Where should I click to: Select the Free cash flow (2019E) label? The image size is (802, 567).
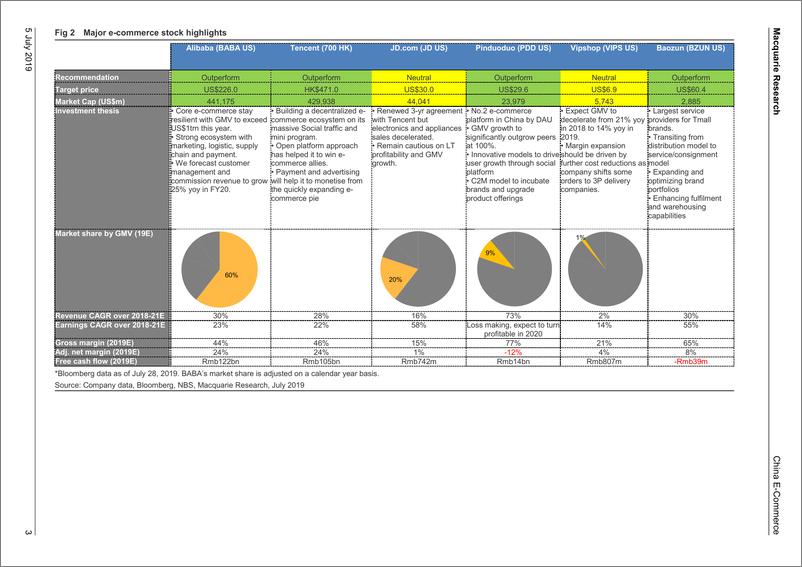96,361
